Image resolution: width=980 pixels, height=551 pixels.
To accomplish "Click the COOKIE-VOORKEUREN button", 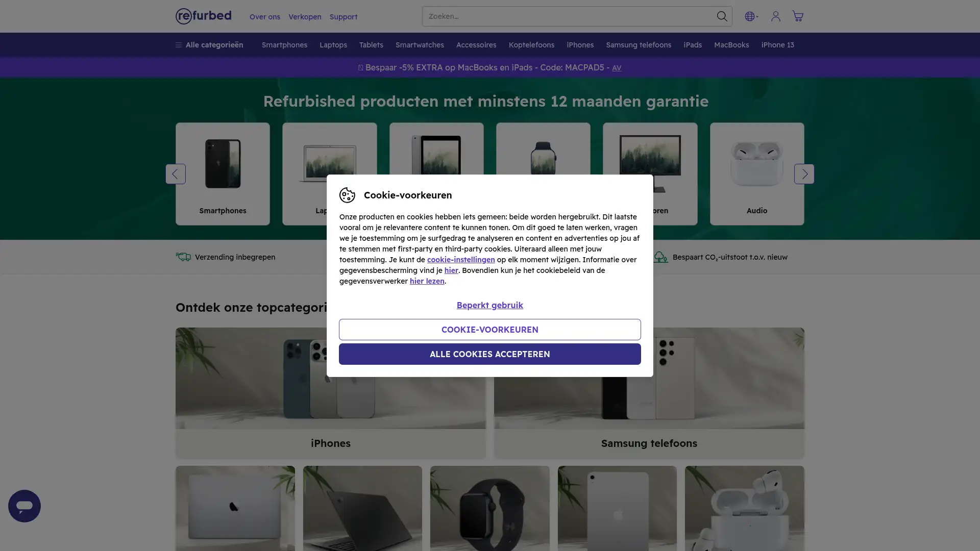I will click(x=489, y=329).
